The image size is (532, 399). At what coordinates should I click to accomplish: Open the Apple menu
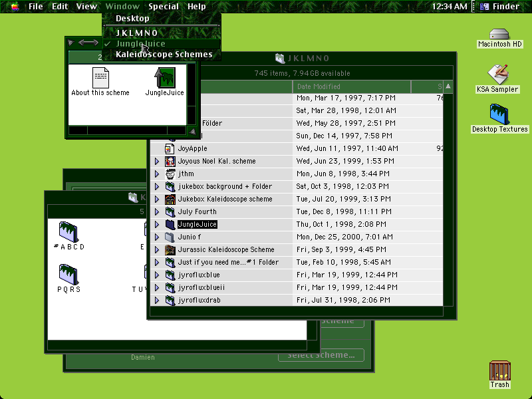(x=15, y=7)
